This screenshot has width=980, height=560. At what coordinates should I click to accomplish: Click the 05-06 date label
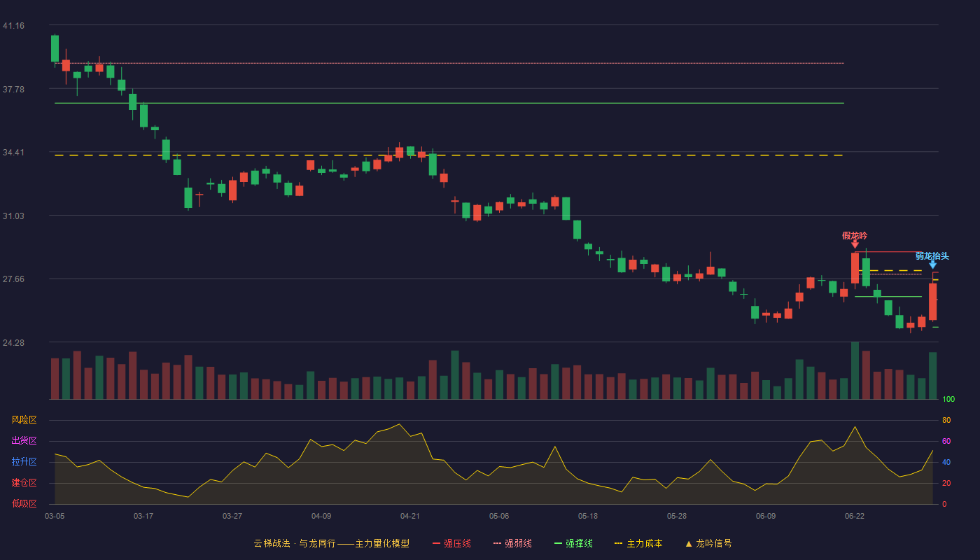coord(499,516)
